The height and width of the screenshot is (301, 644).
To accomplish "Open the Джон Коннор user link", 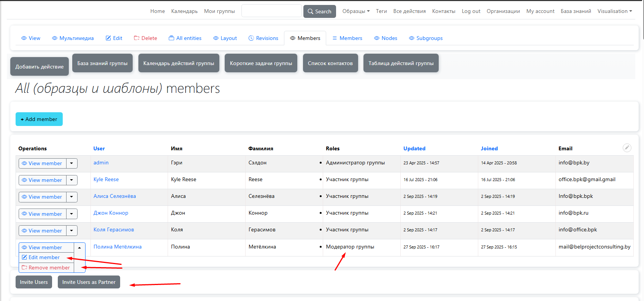I will click(x=111, y=213).
